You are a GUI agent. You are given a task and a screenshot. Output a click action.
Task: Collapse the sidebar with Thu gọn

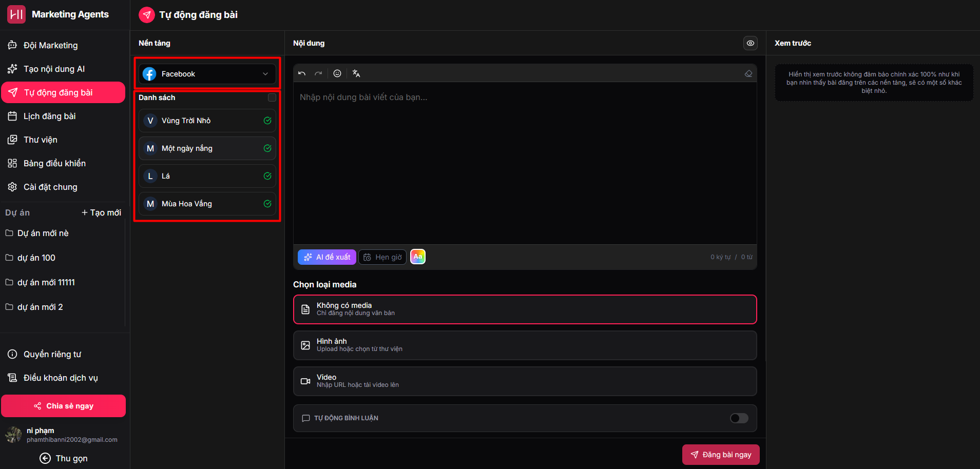[x=64, y=458]
